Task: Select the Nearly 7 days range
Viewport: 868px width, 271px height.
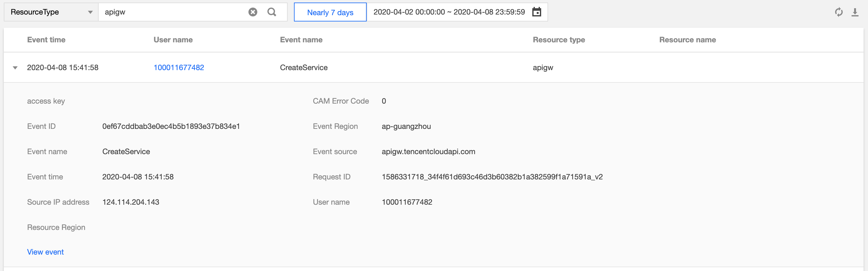Action: (x=330, y=12)
